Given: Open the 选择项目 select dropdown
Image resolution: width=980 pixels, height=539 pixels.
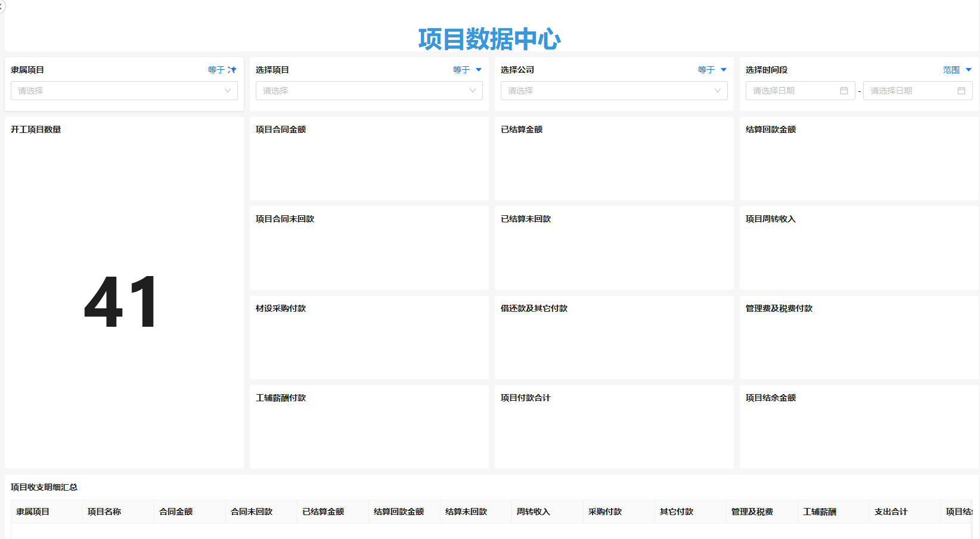Looking at the screenshot, I should (369, 91).
